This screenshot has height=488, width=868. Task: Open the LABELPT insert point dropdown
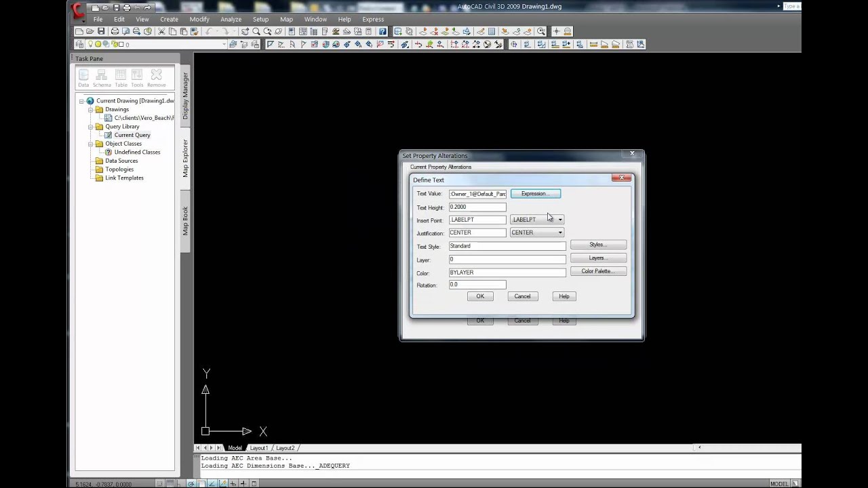(x=536, y=220)
